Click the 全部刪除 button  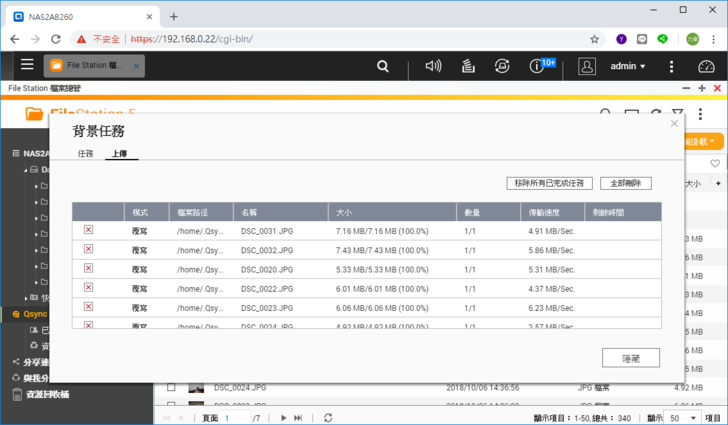625,183
